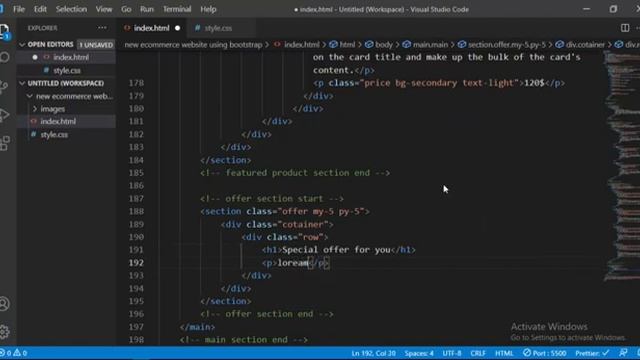The width and height of the screenshot is (640, 360).
Task: Open the View menu
Action: coord(104,9)
